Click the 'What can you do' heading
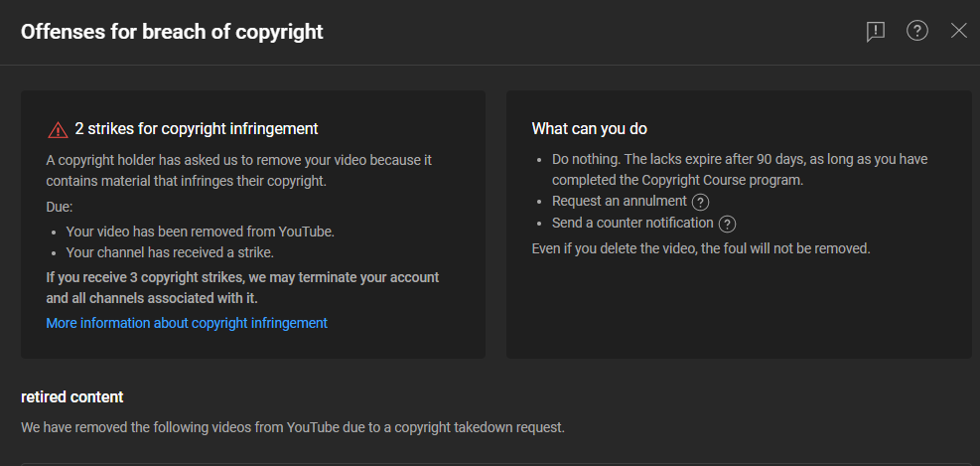Screen dimensions: 980x466 pyautogui.click(x=590, y=129)
